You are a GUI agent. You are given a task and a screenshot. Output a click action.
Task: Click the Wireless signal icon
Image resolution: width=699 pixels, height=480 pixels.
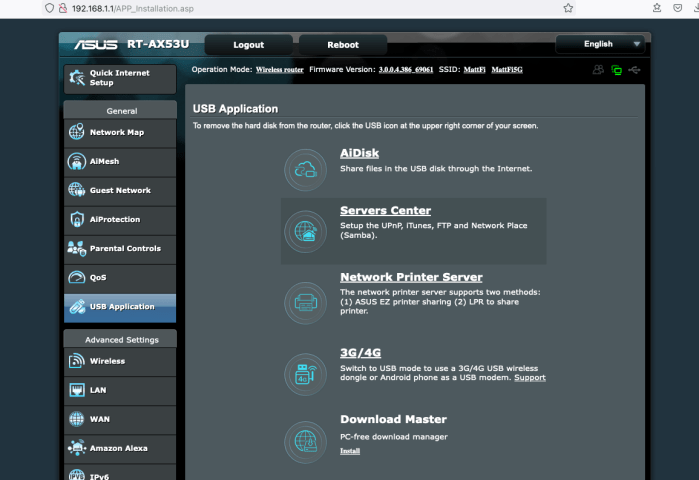[77, 361]
